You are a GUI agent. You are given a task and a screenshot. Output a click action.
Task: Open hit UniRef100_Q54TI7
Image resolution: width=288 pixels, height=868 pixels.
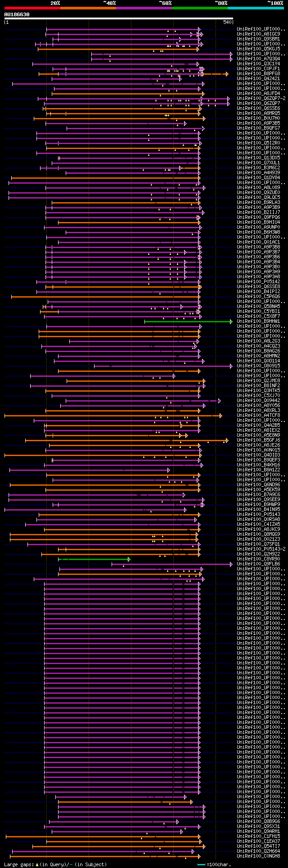tap(258, 846)
